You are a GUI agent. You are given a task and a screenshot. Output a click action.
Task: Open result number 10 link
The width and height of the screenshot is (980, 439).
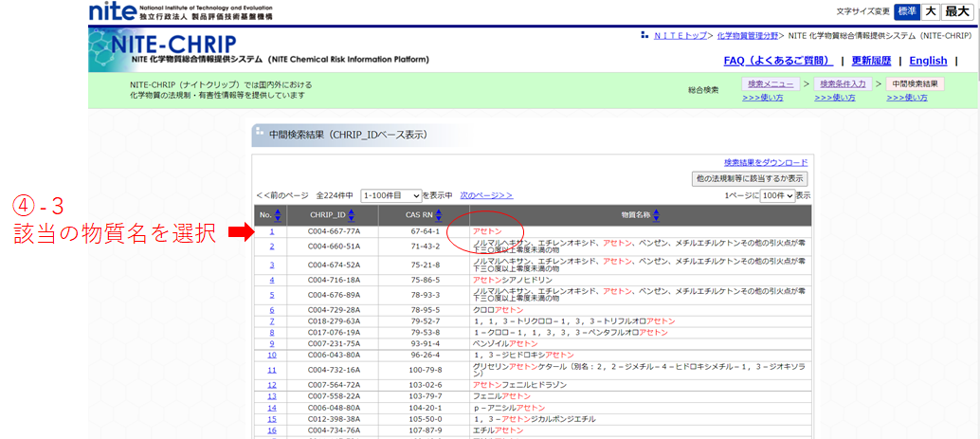(271, 356)
